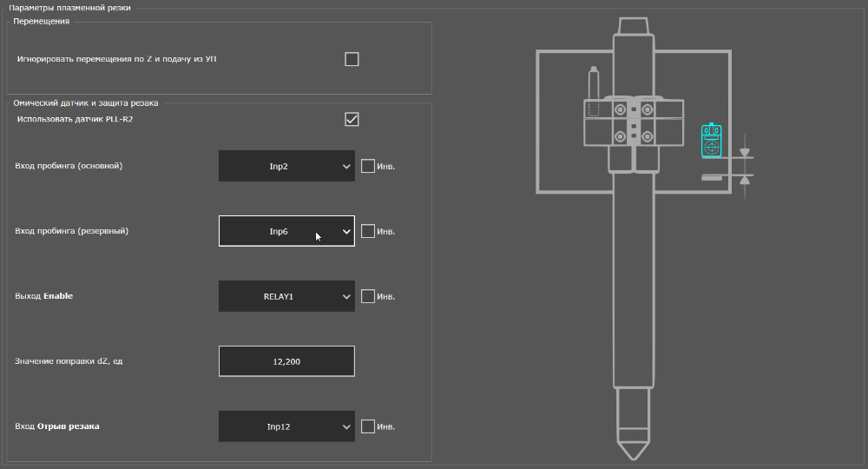Click the dZ correction value field 12,200

(286, 361)
